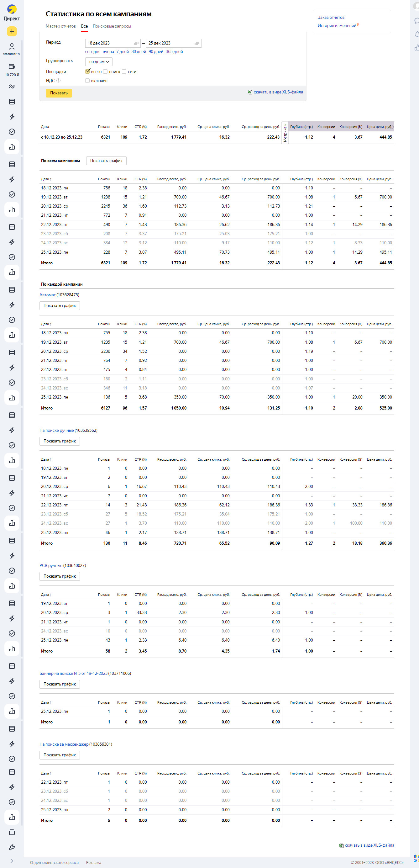The height and width of the screenshot is (868, 419).
Task: Show the chart for Баннер на поиске №5
Action: [60, 684]
